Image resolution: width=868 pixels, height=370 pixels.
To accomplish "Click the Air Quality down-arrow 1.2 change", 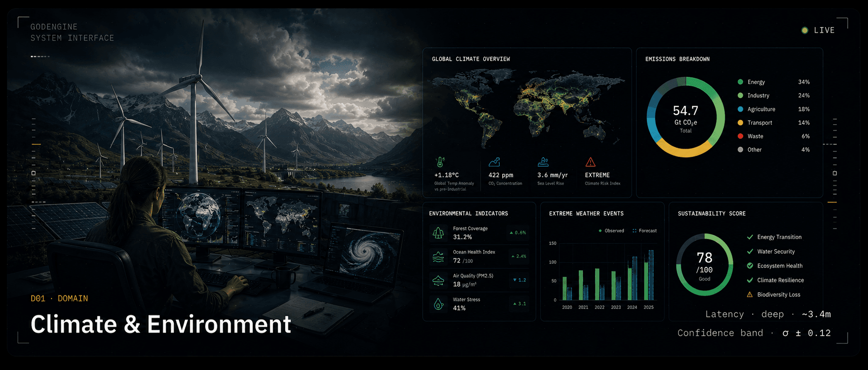I will tap(520, 280).
